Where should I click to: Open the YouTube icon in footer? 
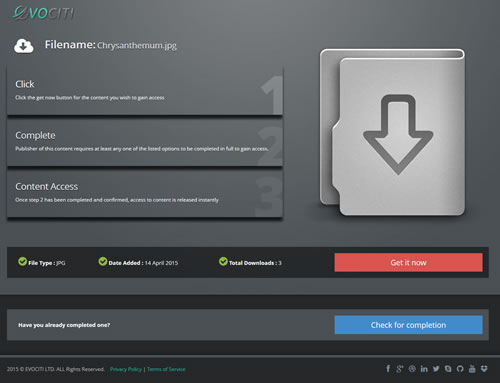coord(472,369)
